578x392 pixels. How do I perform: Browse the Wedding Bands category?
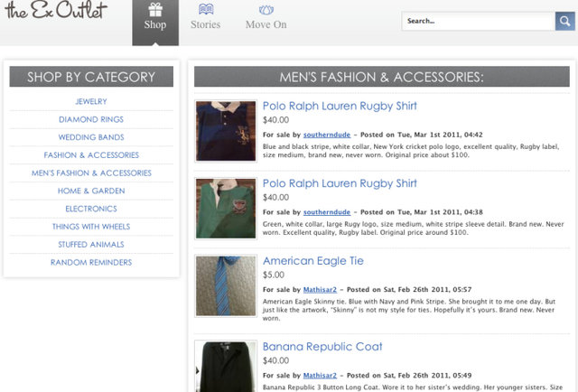coord(91,137)
